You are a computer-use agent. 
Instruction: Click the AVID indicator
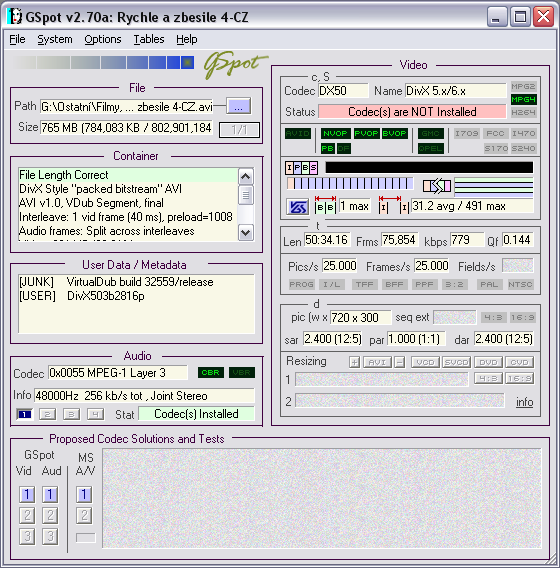point(298,133)
